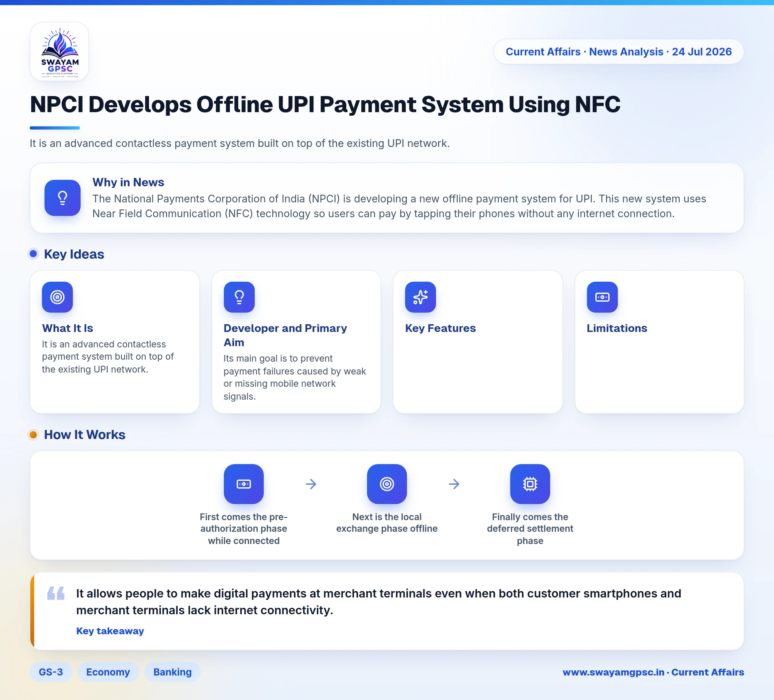
Task: Click the arrow after the pre-authorization step
Action: click(x=311, y=484)
